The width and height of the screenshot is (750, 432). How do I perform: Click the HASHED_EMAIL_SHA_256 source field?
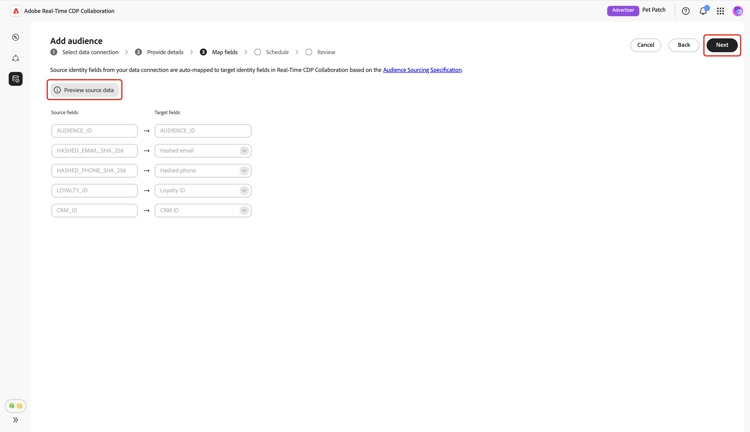(x=94, y=151)
